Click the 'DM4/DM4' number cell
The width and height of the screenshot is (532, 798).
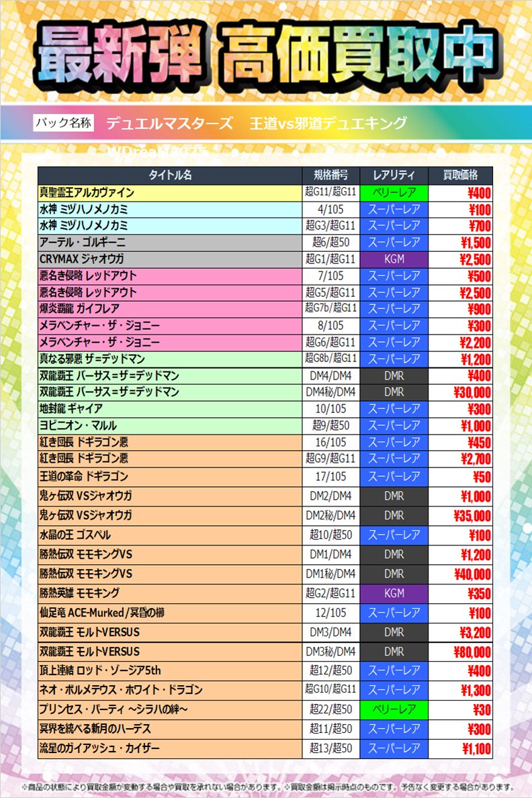click(x=331, y=375)
